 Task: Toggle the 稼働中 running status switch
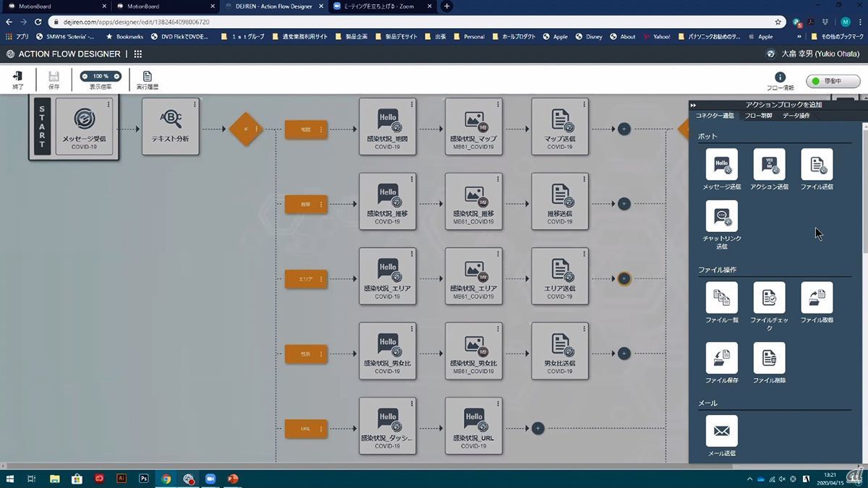point(833,81)
